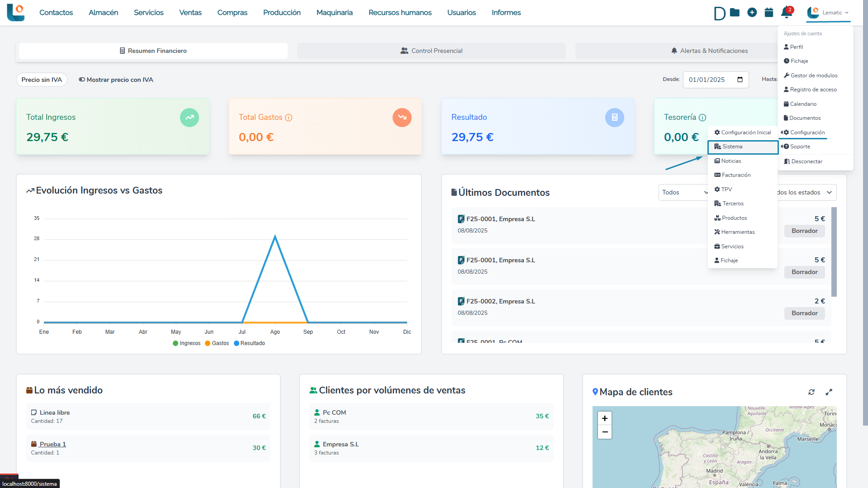Refresh the Mapa de clientes
The width and height of the screenshot is (868, 488).
click(x=811, y=392)
